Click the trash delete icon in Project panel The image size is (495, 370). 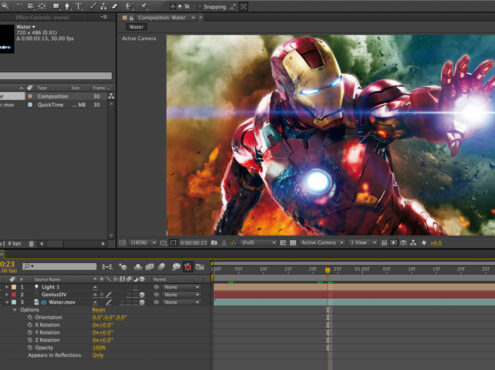pos(31,244)
